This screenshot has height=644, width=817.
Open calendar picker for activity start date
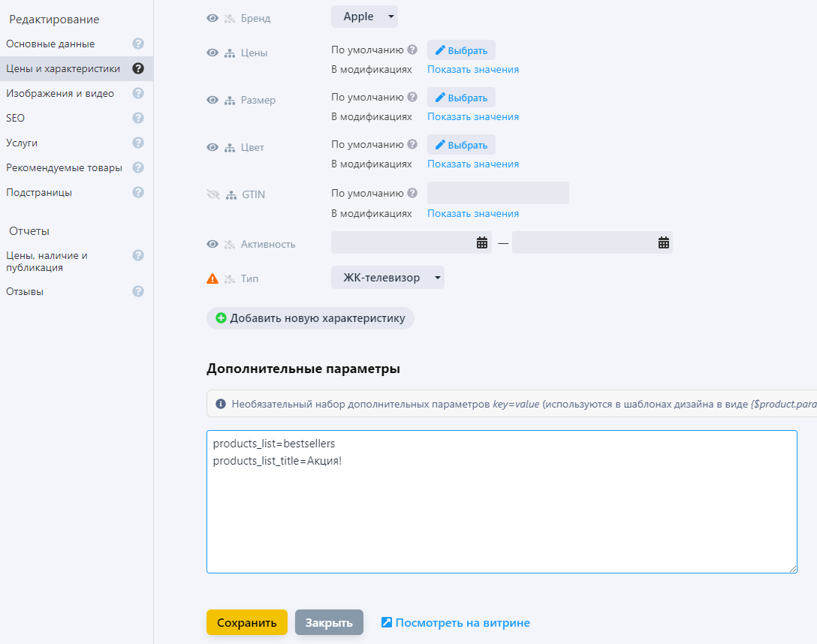[482, 242]
